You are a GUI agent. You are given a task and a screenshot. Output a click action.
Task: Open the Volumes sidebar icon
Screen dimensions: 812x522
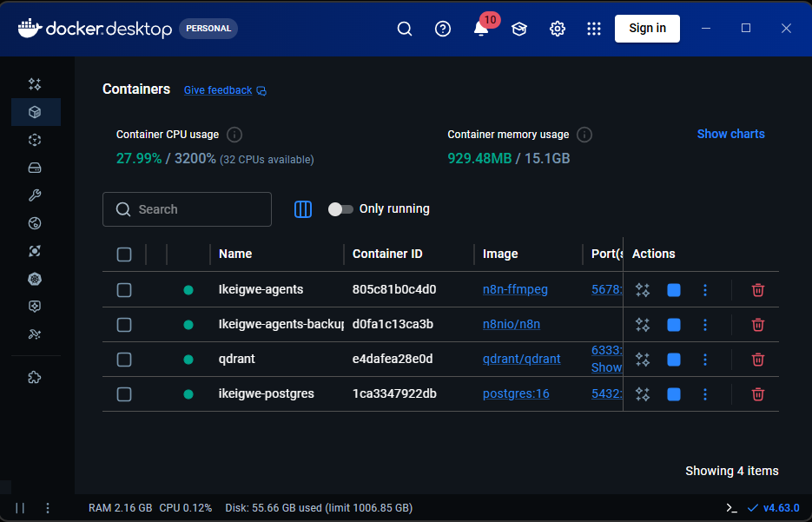35,168
